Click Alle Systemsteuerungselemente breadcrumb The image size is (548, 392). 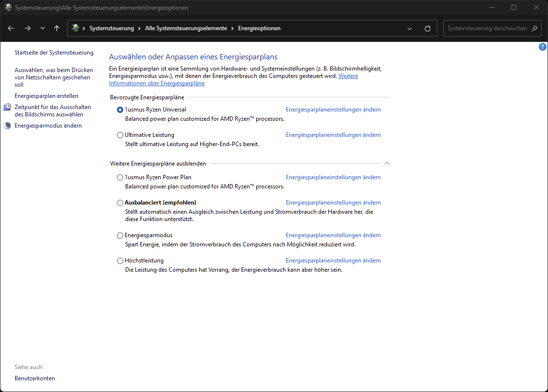[x=186, y=28]
